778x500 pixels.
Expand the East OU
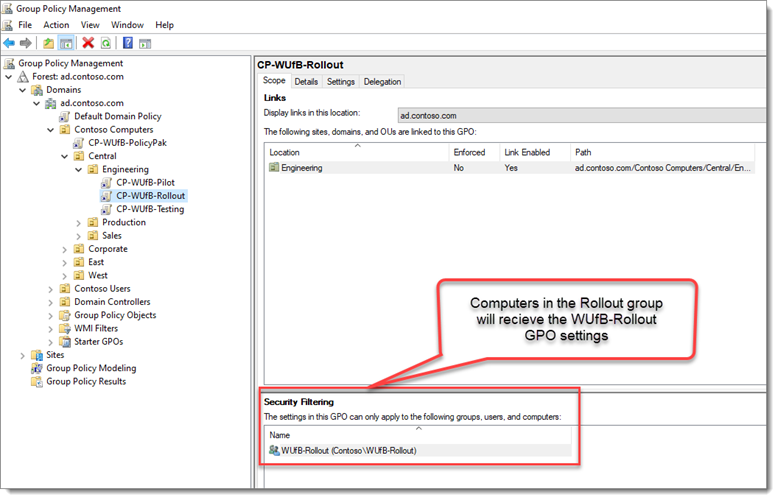(x=65, y=262)
